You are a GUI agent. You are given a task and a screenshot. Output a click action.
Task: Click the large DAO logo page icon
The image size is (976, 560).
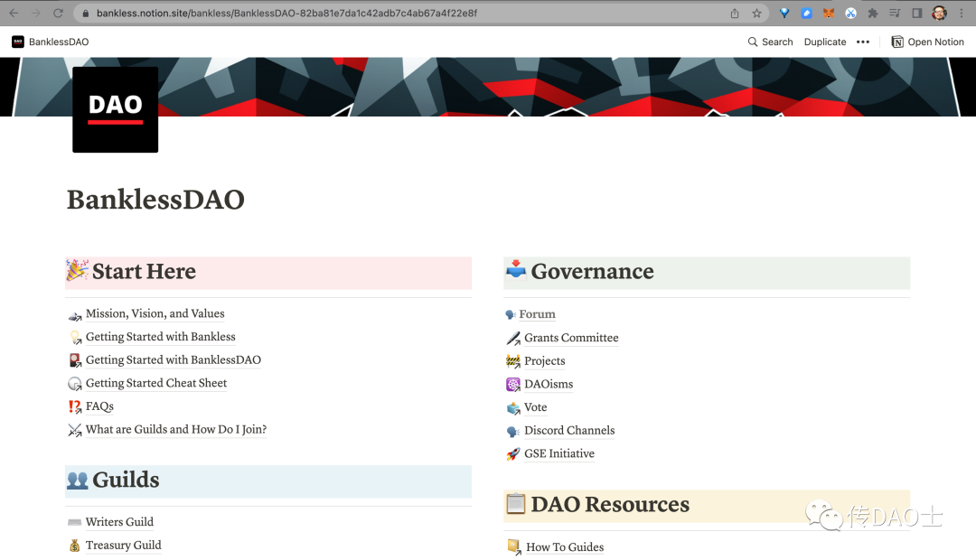pos(115,109)
